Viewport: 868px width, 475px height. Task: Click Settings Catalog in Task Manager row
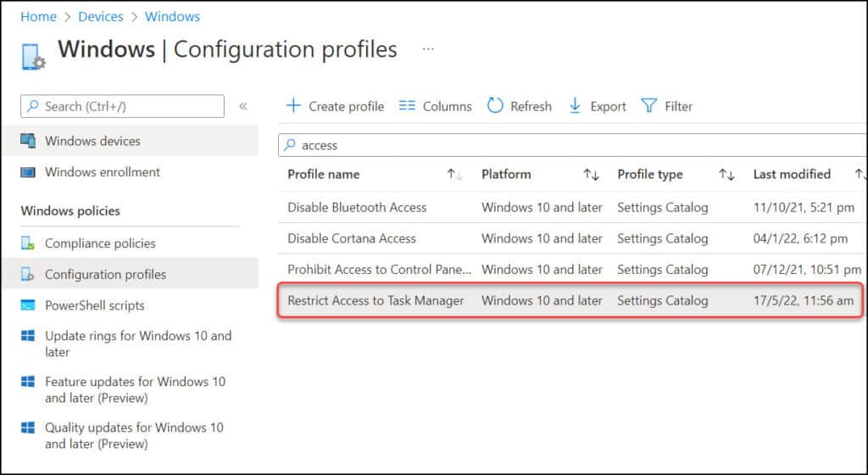pyautogui.click(x=663, y=300)
